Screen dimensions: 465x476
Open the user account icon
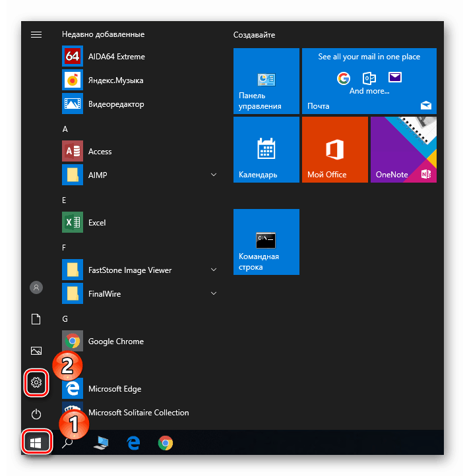36,287
